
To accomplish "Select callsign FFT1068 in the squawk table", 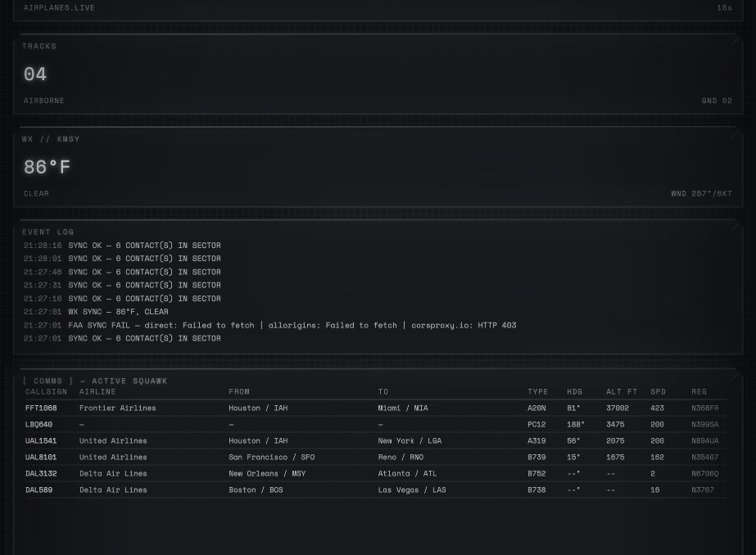I will [41, 408].
